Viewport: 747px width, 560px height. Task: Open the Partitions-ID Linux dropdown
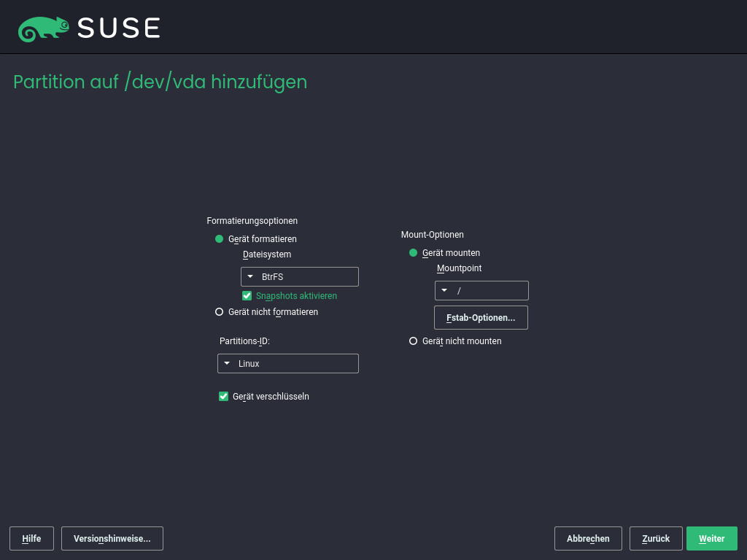click(287, 363)
